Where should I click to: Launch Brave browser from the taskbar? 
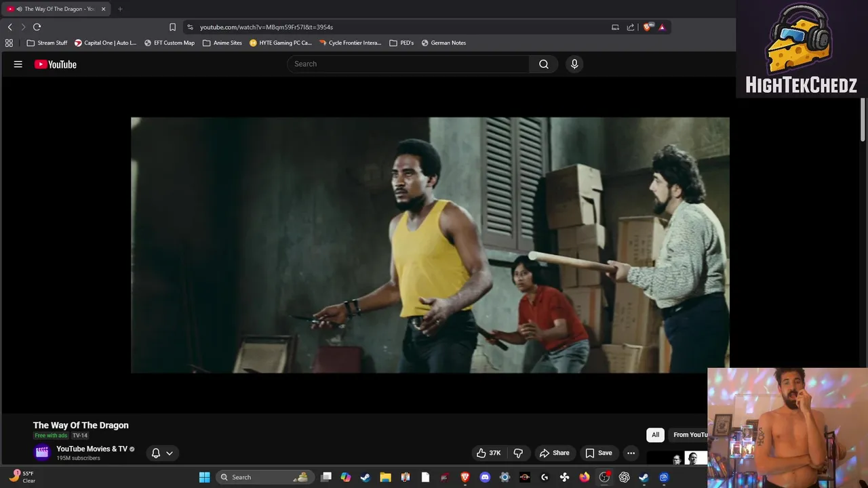465,477
